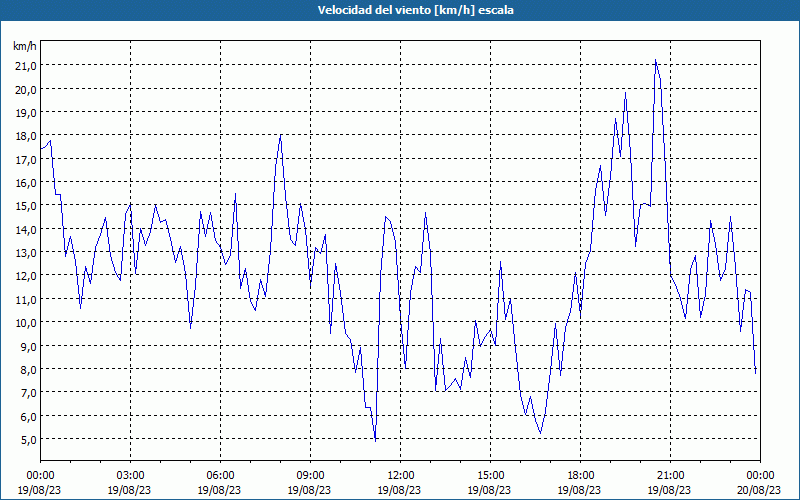
Task: Select the 16,0 y-axis value
Action: point(26,183)
